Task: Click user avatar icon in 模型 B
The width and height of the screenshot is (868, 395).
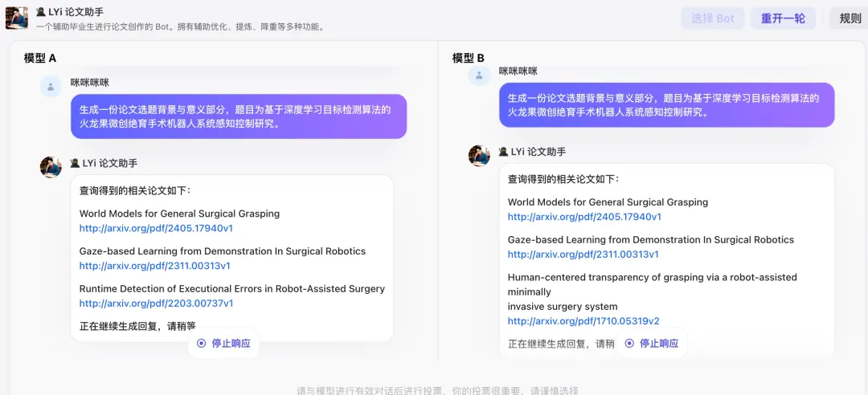Action: pyautogui.click(x=479, y=75)
